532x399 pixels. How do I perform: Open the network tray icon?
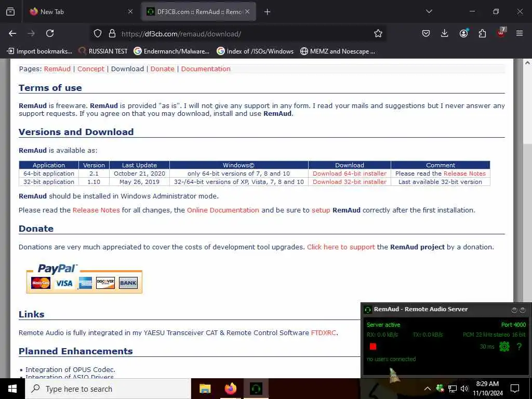click(453, 389)
